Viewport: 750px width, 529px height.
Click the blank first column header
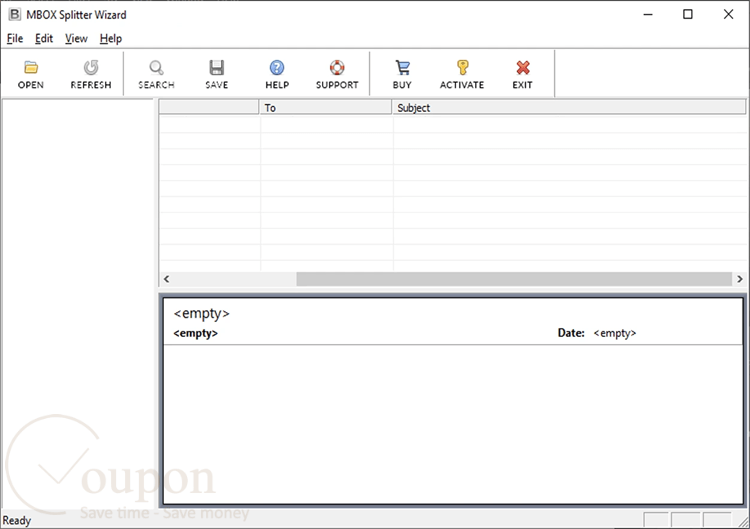click(209, 108)
